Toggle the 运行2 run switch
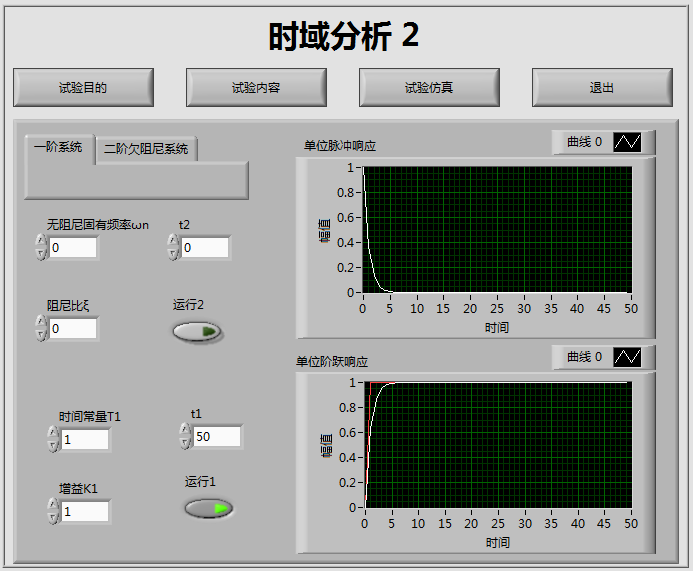 (197, 331)
